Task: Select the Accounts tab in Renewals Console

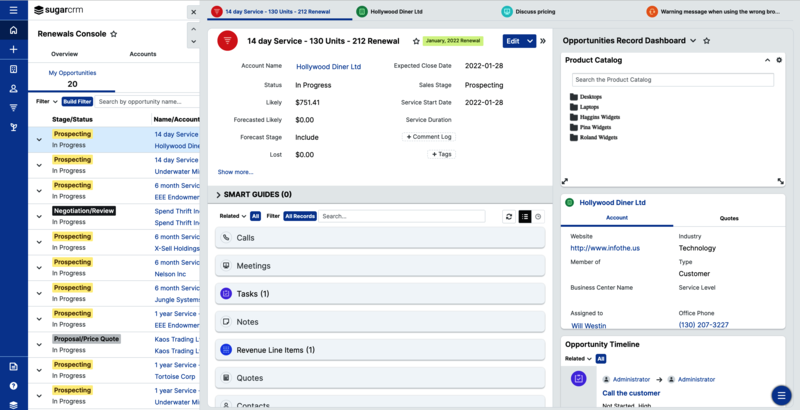Action: click(143, 54)
